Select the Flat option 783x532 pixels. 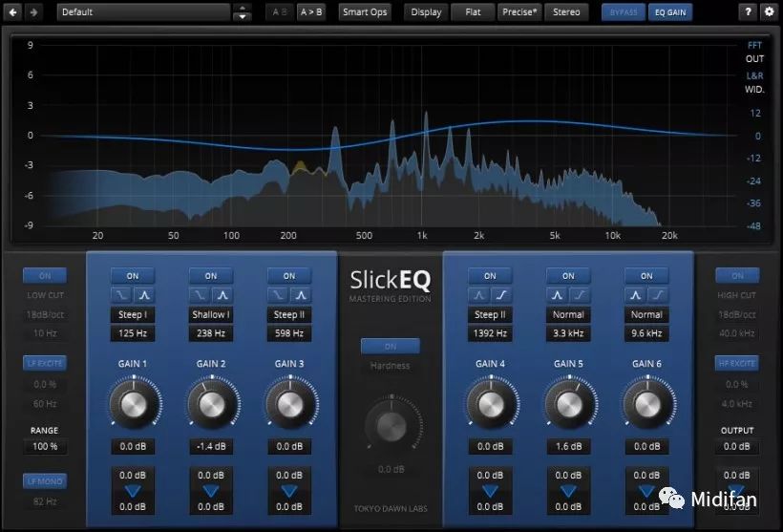point(473,12)
